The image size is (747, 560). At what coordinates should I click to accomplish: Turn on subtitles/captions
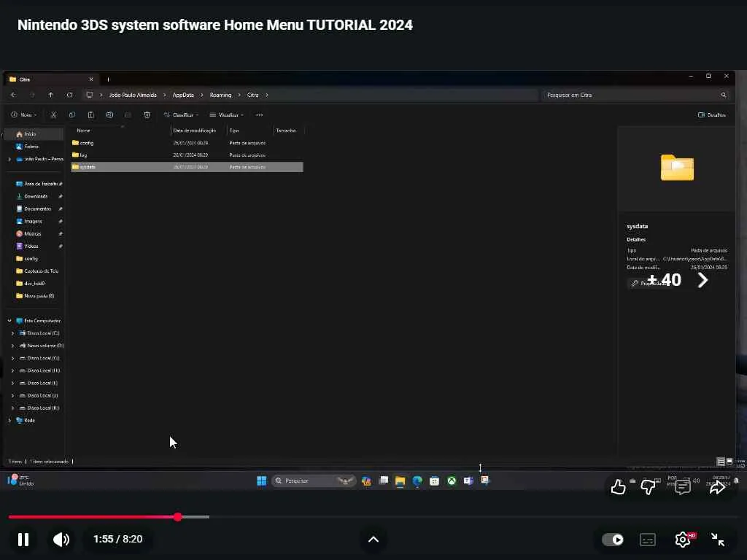(x=648, y=540)
